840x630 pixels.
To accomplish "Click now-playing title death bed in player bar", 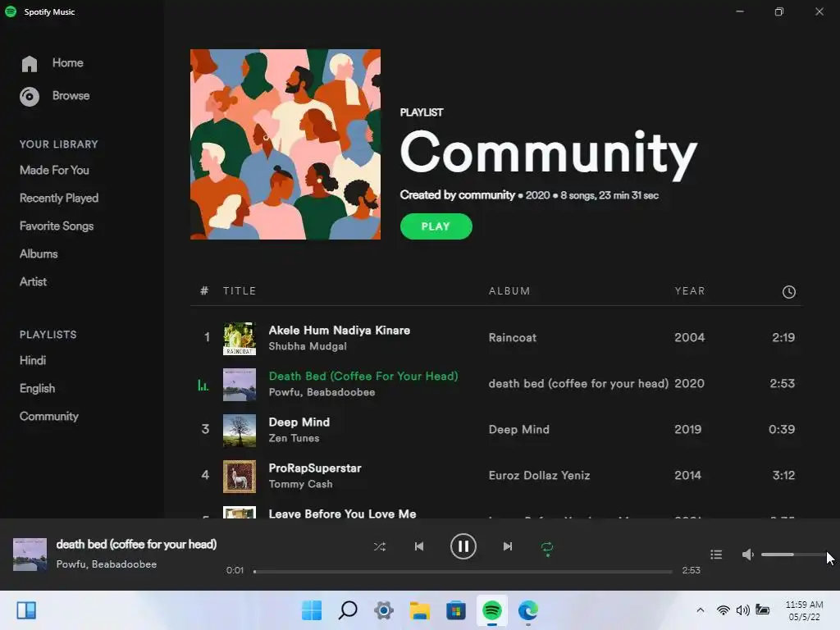I will [136, 545].
